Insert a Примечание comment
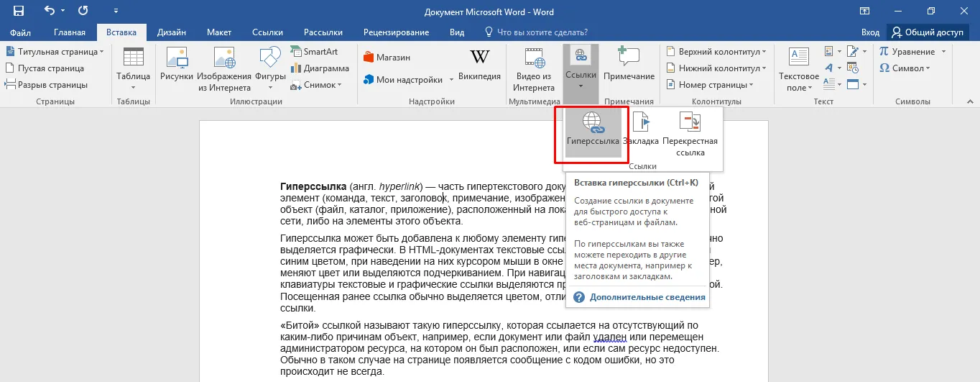This screenshot has width=980, height=382. point(629,65)
